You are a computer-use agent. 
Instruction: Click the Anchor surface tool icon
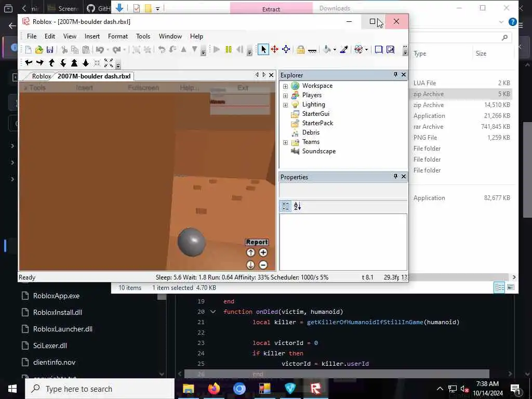[x=312, y=50]
